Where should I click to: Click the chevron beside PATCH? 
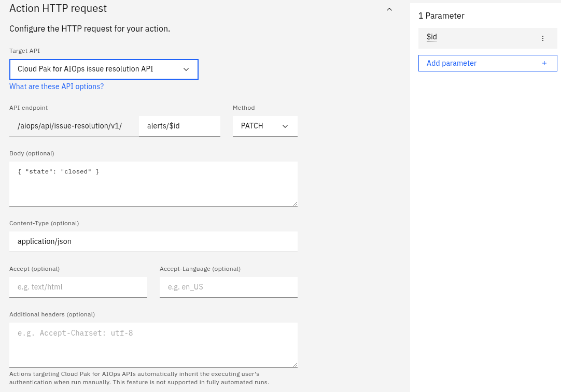[x=285, y=126]
